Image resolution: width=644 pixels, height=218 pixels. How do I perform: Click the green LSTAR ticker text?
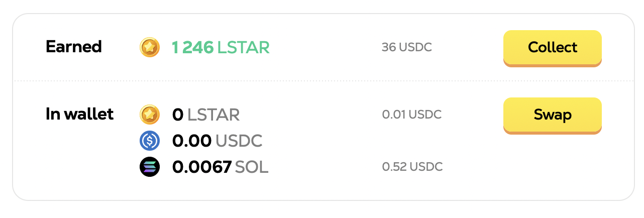tap(244, 48)
